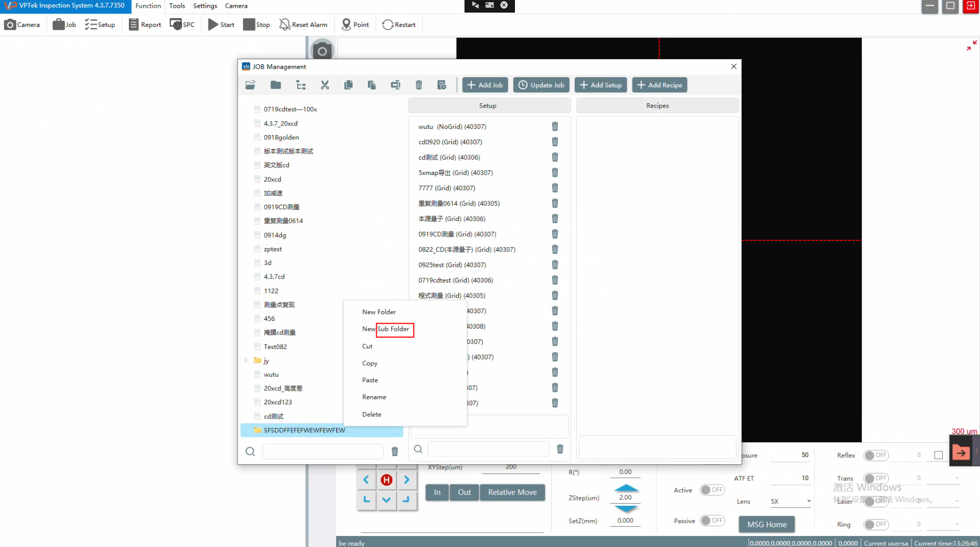Click the open folder icon in job toolbar
980x547 pixels.
pos(251,85)
